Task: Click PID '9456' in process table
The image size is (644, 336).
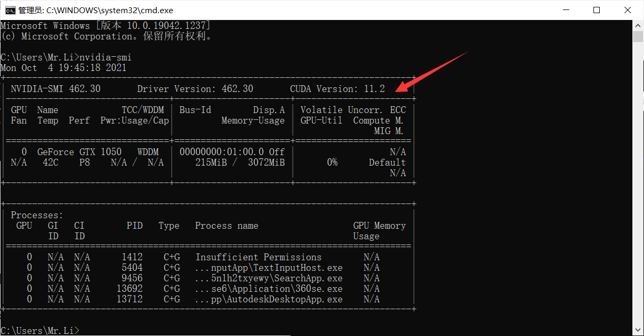Action: pos(132,278)
